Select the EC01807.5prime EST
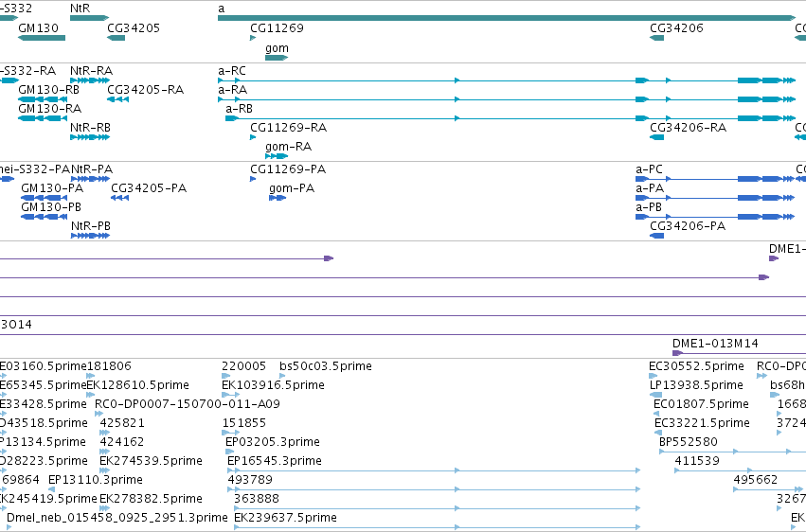Image resolution: width=806 pixels, height=532 pixels. [656, 414]
